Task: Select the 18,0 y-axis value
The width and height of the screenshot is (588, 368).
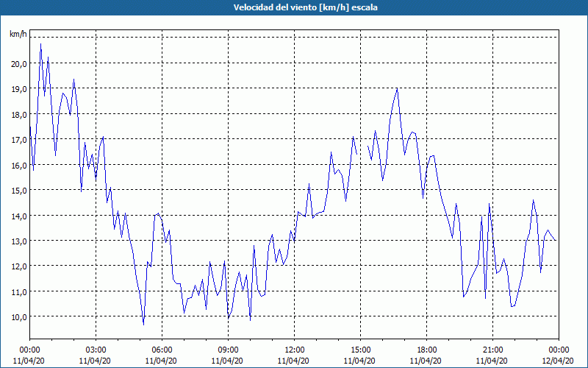Action: 19,115
